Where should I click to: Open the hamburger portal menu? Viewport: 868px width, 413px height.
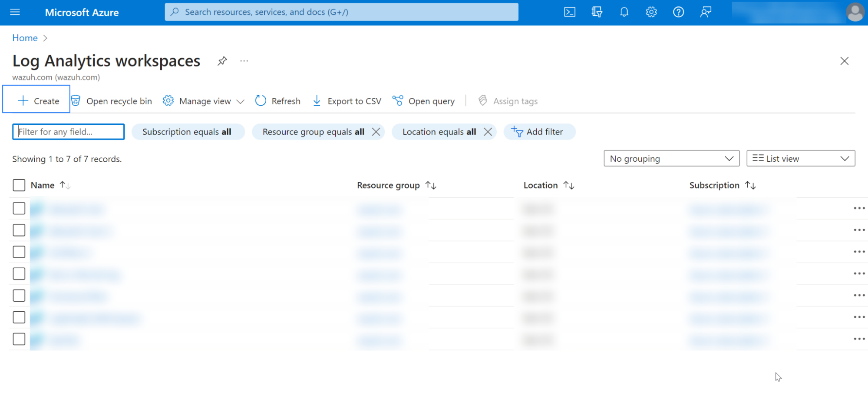pos(15,12)
